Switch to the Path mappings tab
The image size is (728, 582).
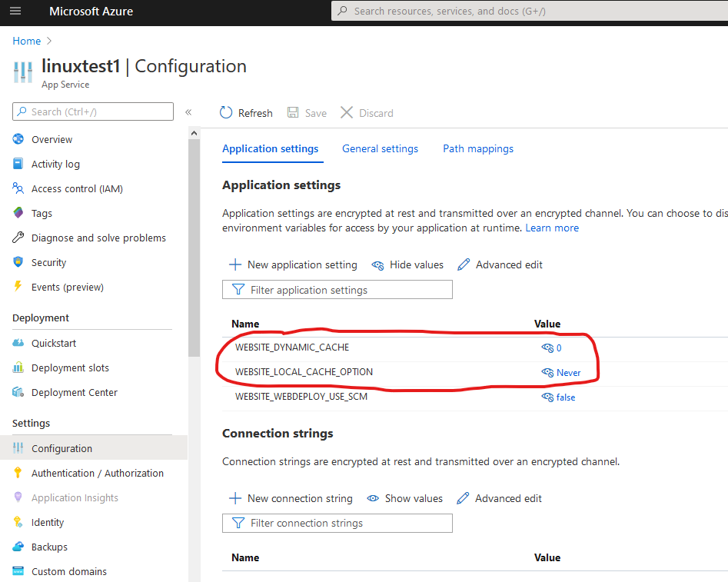[477, 148]
